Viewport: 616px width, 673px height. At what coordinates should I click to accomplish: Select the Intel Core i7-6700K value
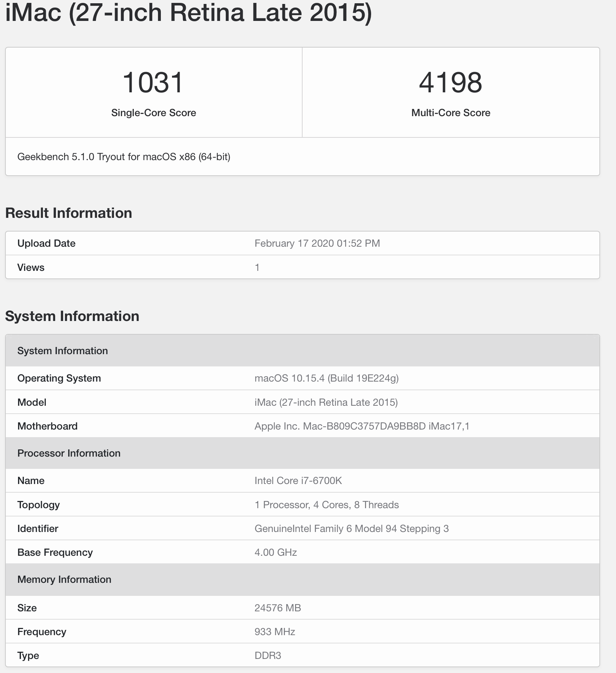298,481
